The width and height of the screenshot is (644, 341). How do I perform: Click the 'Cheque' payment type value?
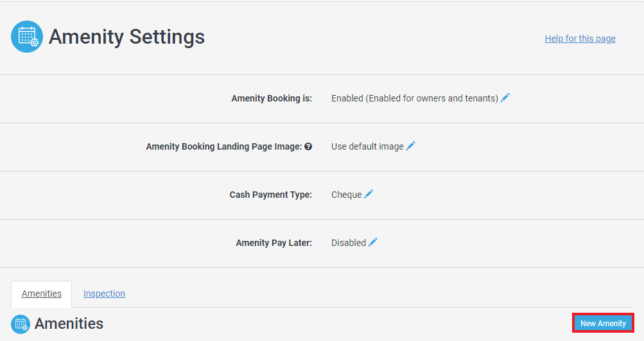point(346,195)
